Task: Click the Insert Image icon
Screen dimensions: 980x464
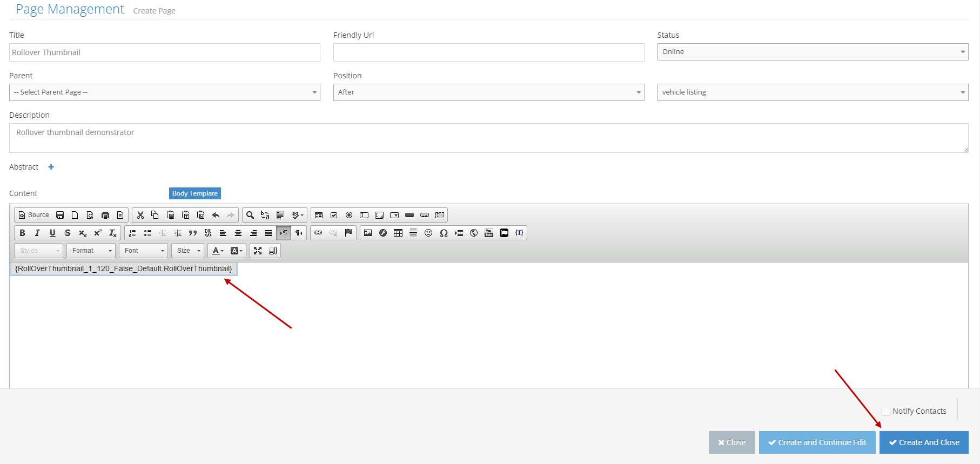Action: pos(368,233)
